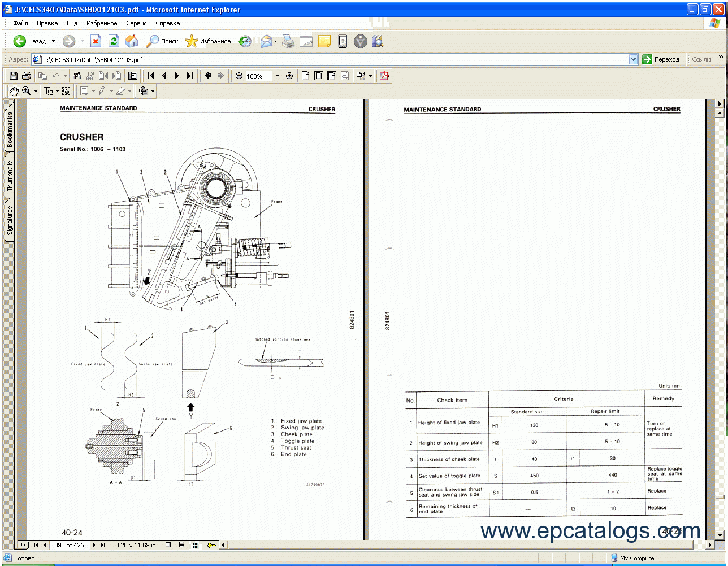Switch to single page layout in the status bar
Screen dimensions: 728x566
pos(168,545)
